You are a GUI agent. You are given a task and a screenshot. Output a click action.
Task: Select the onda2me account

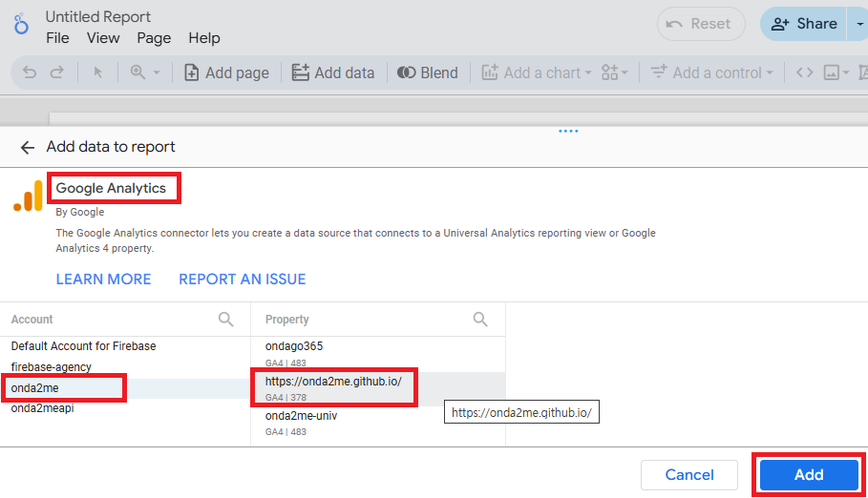[125, 388]
